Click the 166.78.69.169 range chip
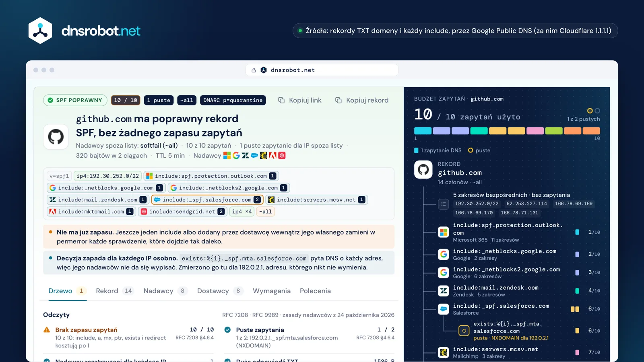644x362 pixels. click(574, 204)
